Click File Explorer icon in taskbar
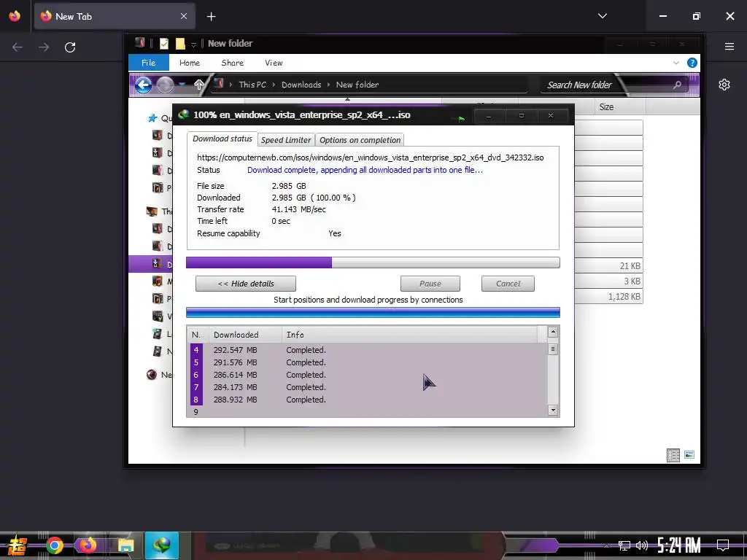 tap(125, 545)
